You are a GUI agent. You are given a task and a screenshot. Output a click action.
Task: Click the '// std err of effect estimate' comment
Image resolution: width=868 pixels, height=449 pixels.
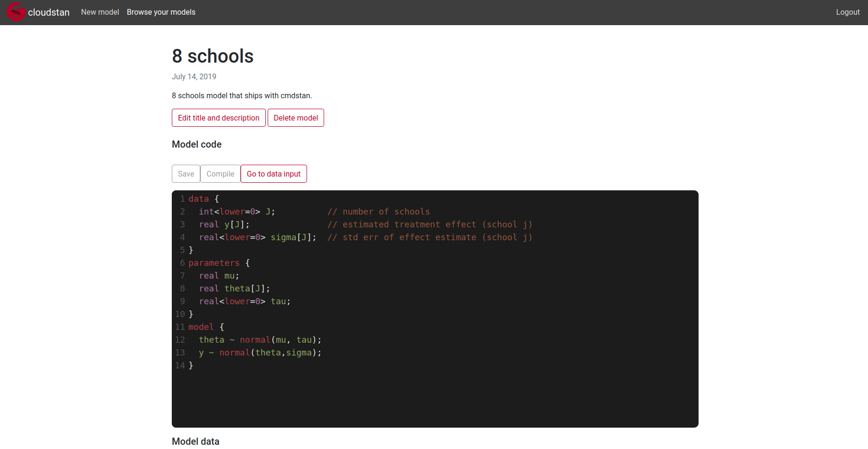click(430, 237)
